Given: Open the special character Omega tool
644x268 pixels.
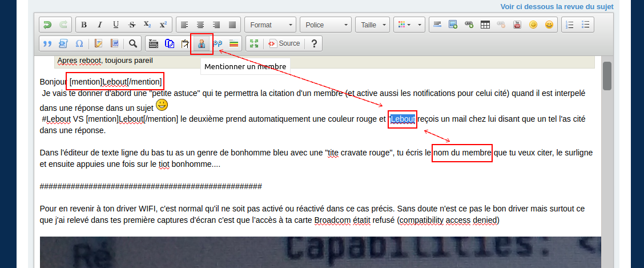Looking at the screenshot, I should 79,43.
